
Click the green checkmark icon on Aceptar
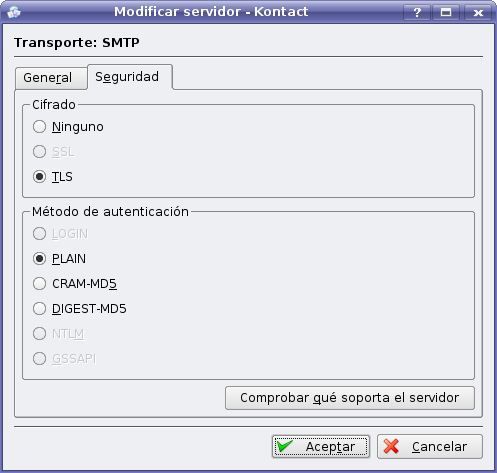point(285,446)
